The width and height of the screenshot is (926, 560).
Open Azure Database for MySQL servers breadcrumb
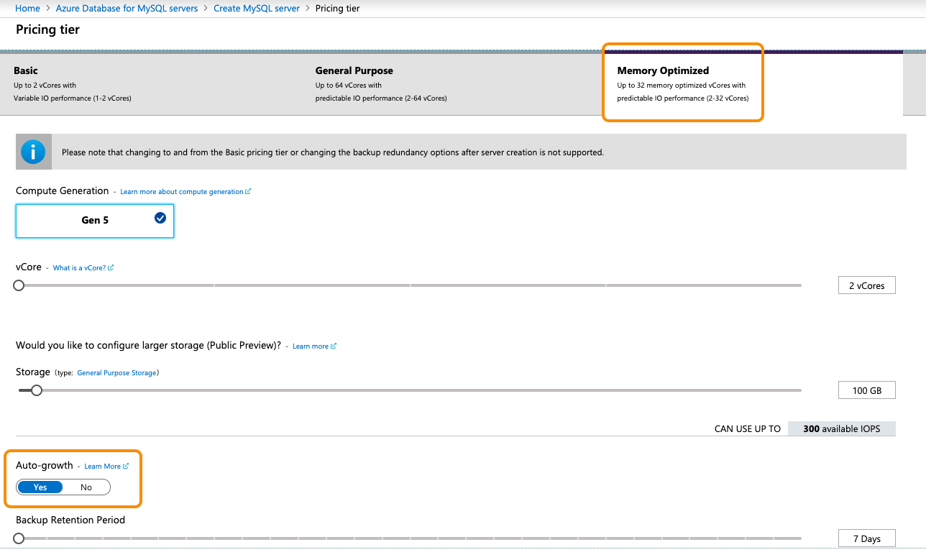(x=127, y=9)
